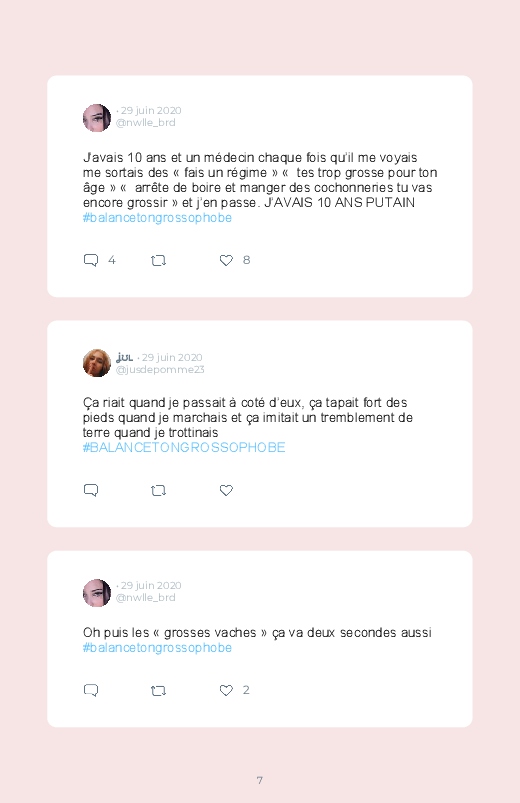This screenshot has height=803, width=520.
Task: Click reply icon on the médecin tweet
Action: pos(91,260)
